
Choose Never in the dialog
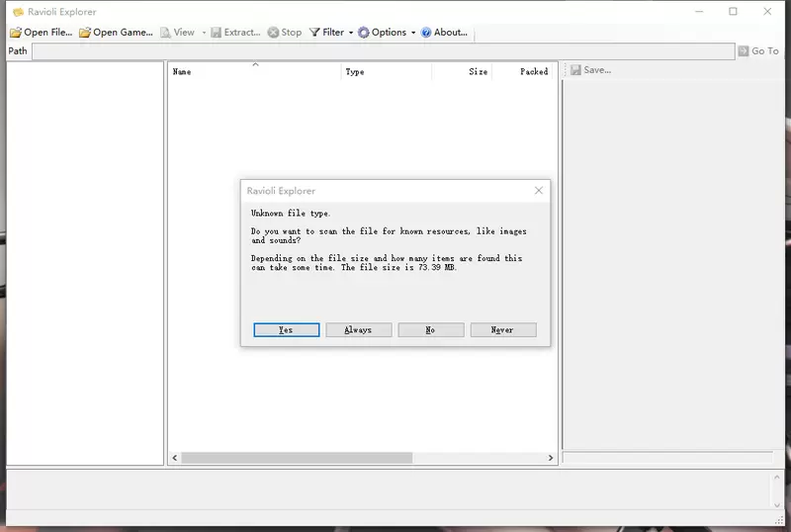pos(503,330)
